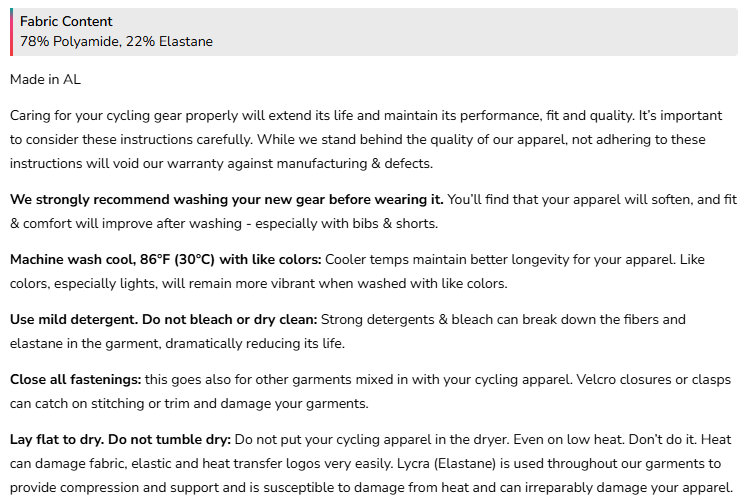Image resolution: width=746 pixels, height=498 pixels.
Task: Click the bold Lay flat to dry heading
Action: [x=120, y=439]
